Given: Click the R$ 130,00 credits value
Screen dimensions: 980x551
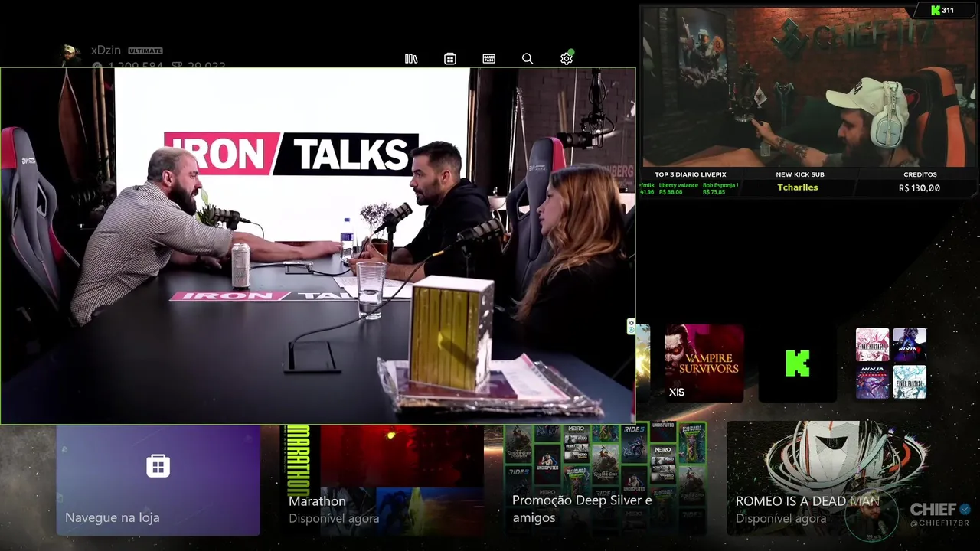Looking at the screenshot, I should (920, 187).
